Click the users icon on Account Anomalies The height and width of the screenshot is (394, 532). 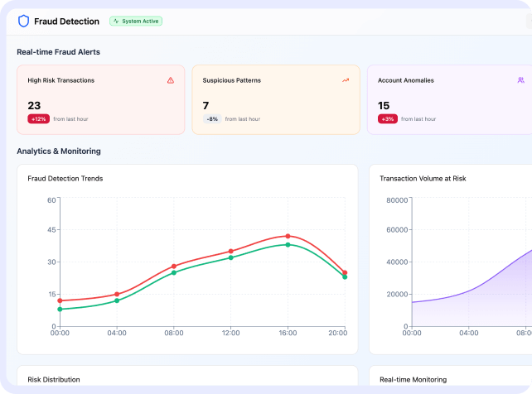(x=520, y=80)
